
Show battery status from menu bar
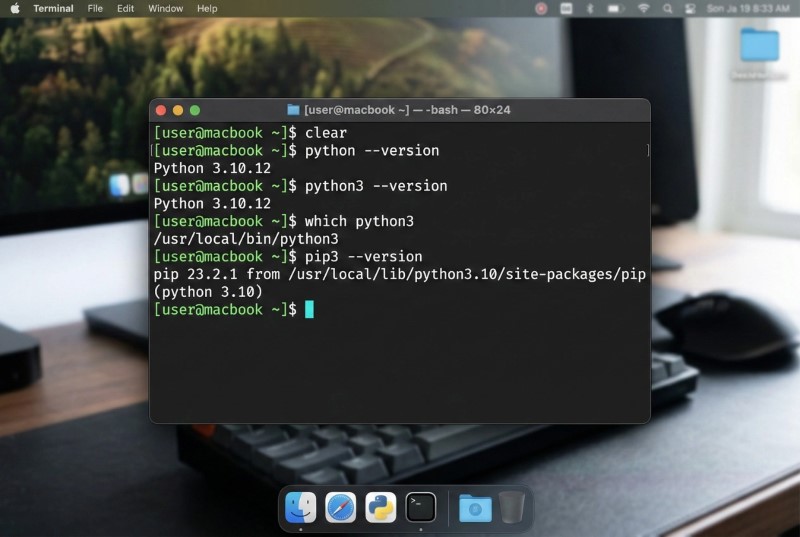click(x=615, y=8)
